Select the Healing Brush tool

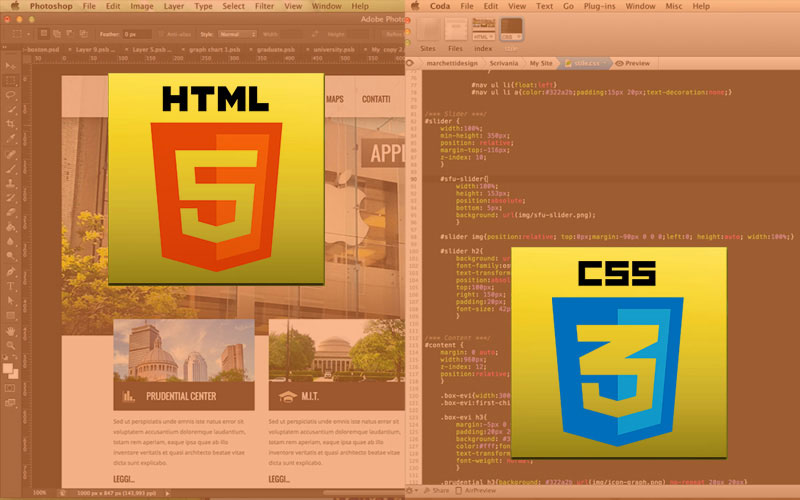(x=10, y=154)
